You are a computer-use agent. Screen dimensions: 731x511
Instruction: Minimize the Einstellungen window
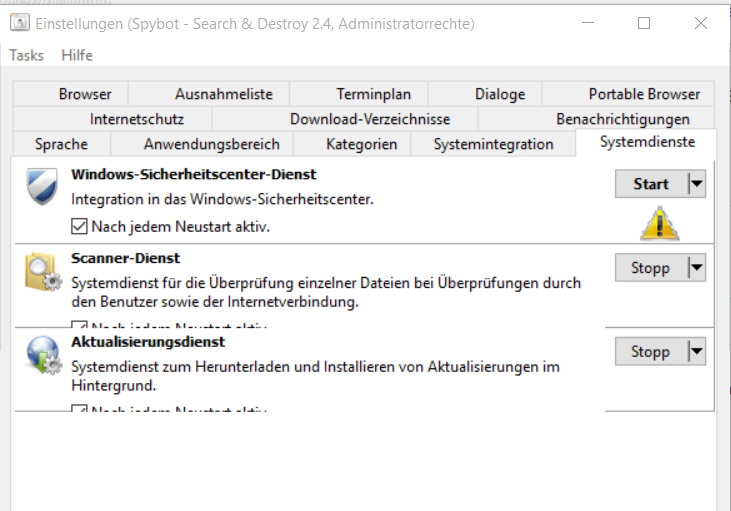click(x=588, y=23)
